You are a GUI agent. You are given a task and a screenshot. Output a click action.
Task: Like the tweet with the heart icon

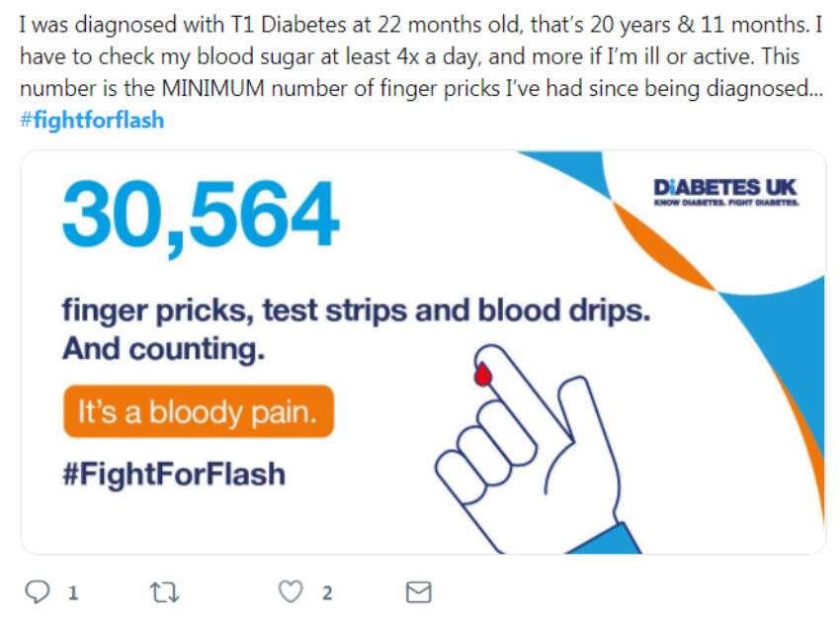pos(290,591)
